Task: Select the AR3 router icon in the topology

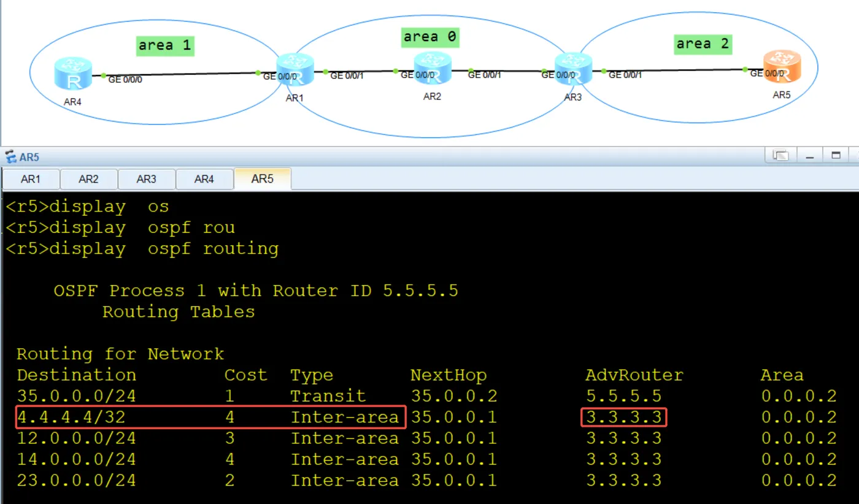Action: [572, 69]
